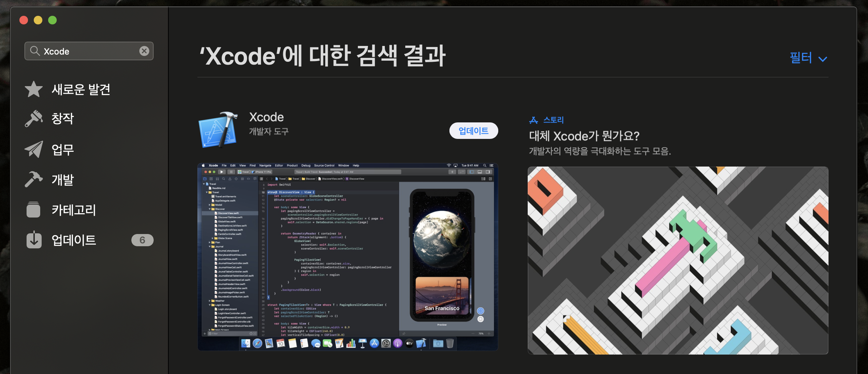
Task: Open the Xcode app icon
Action: click(x=218, y=130)
